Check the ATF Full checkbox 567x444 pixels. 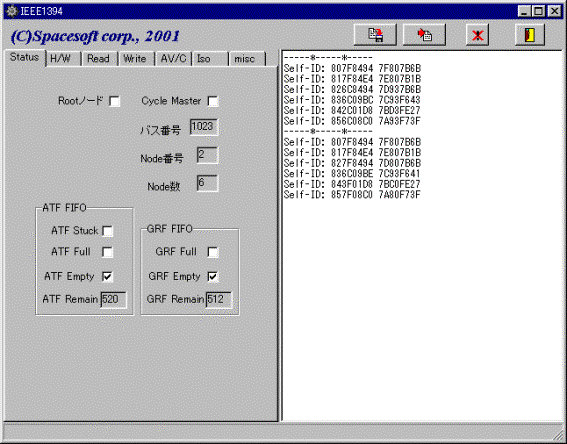click(x=107, y=252)
